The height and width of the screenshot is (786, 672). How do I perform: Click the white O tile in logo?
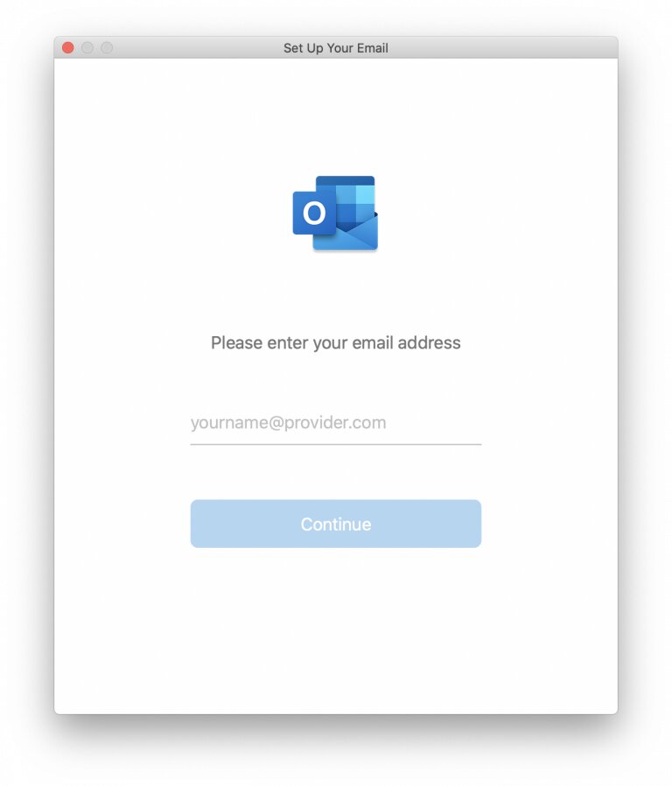click(314, 213)
